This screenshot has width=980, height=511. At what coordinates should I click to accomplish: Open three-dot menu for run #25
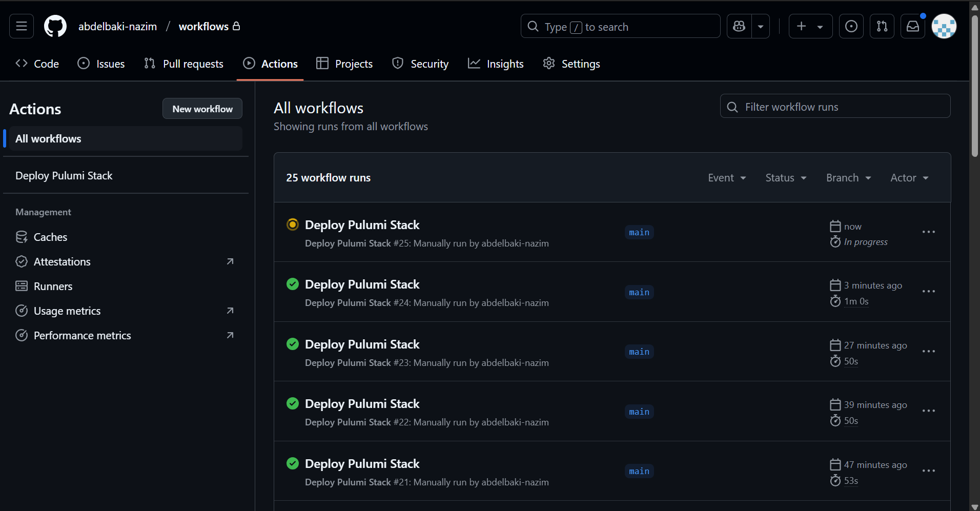(928, 232)
